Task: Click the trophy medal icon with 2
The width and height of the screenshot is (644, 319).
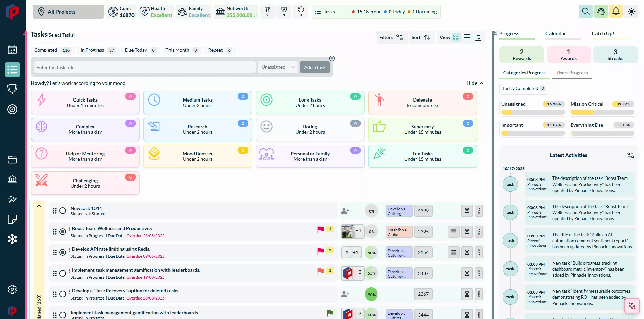Action: pos(267,12)
